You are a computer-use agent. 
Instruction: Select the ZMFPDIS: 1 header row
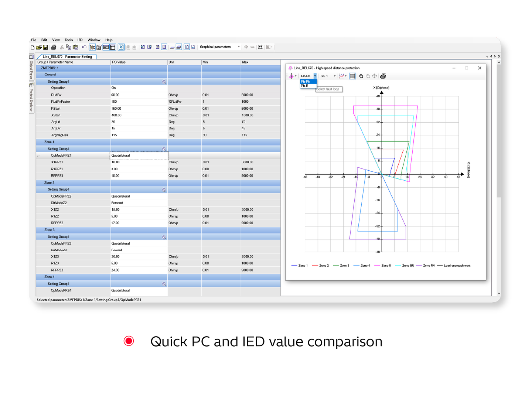[158, 68]
